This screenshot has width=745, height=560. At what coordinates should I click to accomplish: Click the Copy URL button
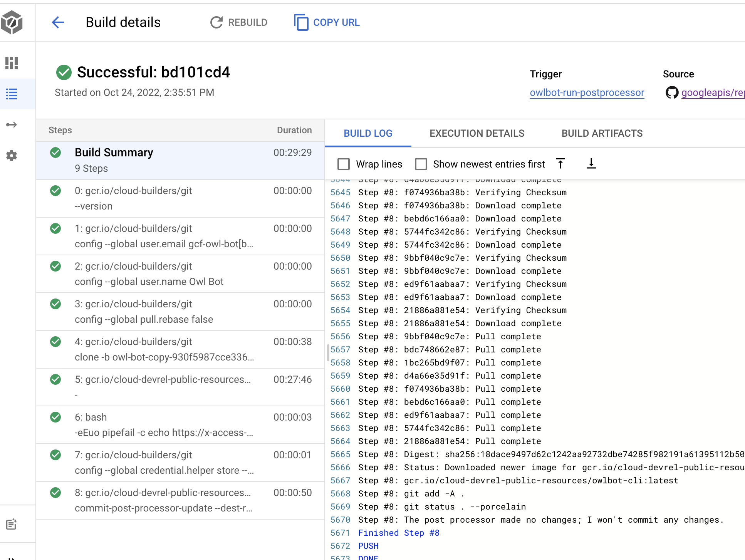click(x=327, y=22)
